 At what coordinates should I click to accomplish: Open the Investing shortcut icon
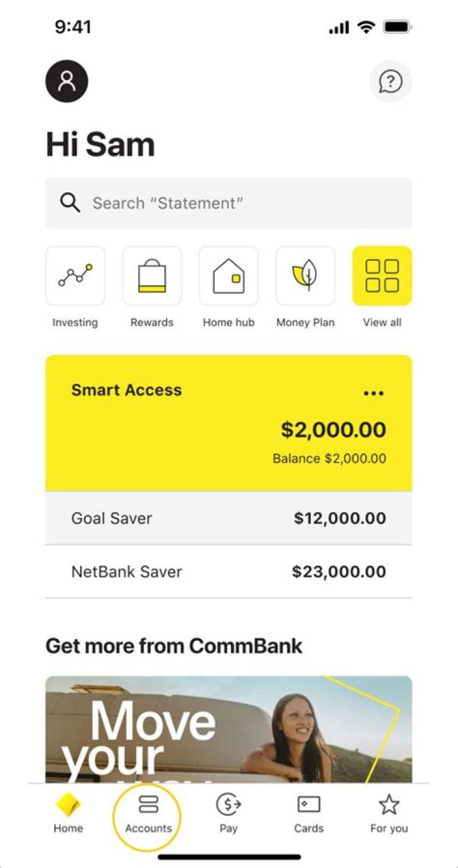[75, 276]
